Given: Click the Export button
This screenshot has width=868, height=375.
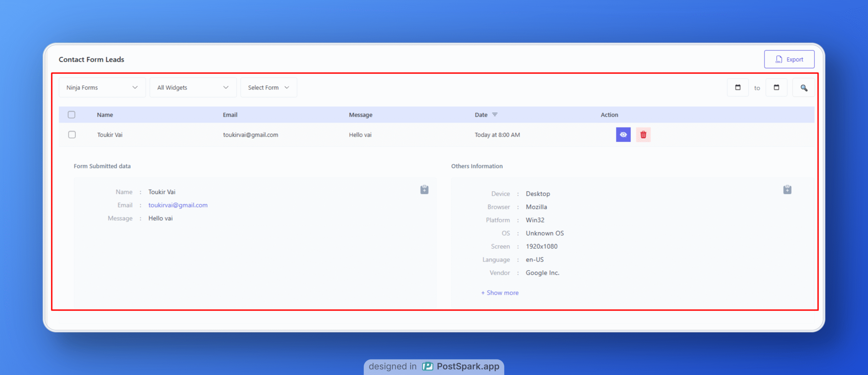Looking at the screenshot, I should (789, 59).
